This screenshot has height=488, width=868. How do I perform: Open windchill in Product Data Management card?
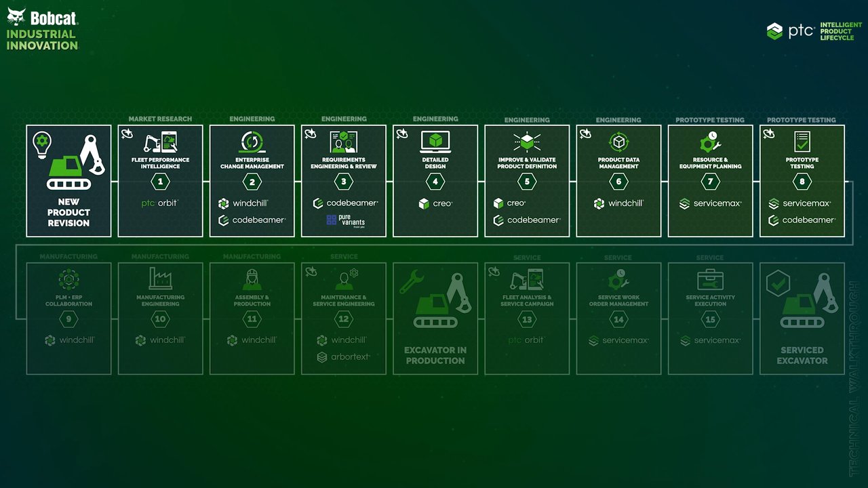click(x=618, y=203)
